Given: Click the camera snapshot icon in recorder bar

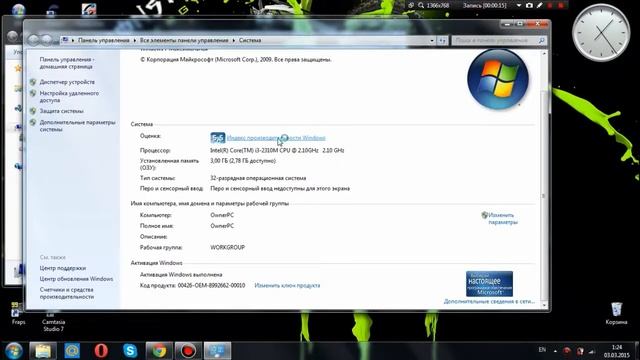Looking at the screenshot, I should click(529, 5).
